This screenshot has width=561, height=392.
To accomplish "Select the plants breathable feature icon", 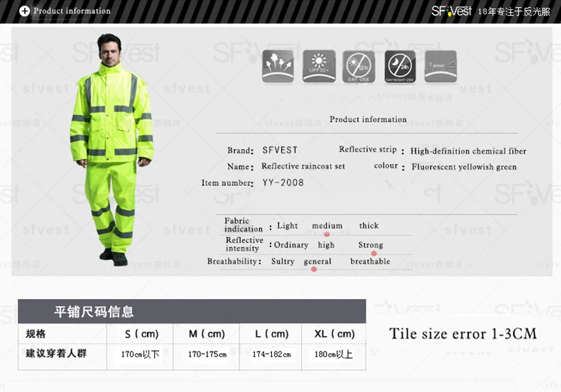I will [x=278, y=67].
